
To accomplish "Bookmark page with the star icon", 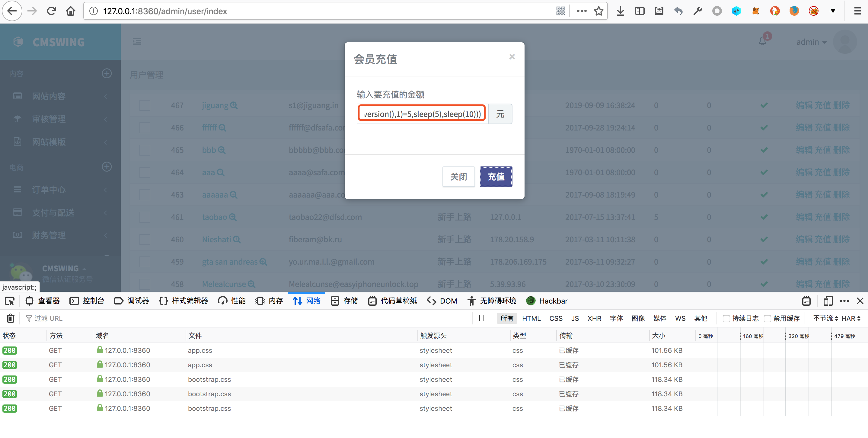I will [598, 11].
